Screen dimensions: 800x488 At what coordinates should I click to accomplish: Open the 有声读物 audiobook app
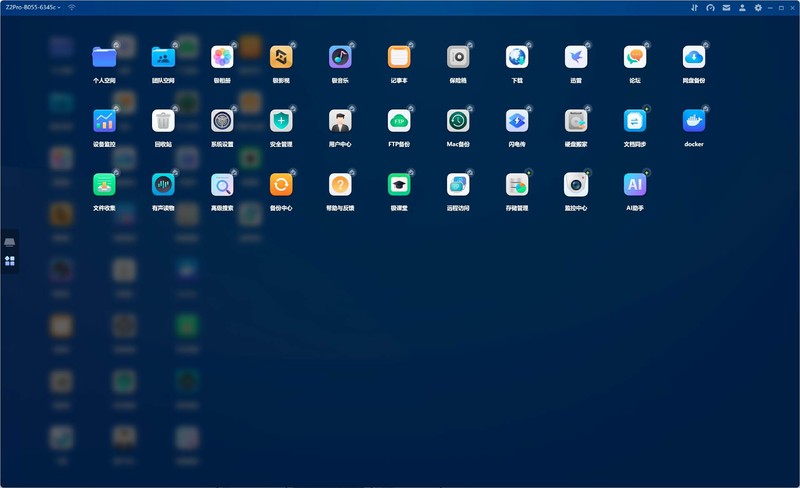[x=163, y=185]
